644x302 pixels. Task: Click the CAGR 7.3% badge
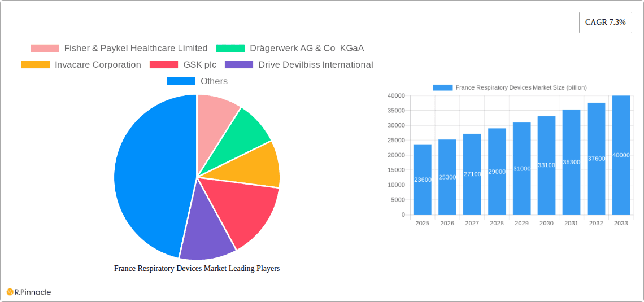click(605, 23)
